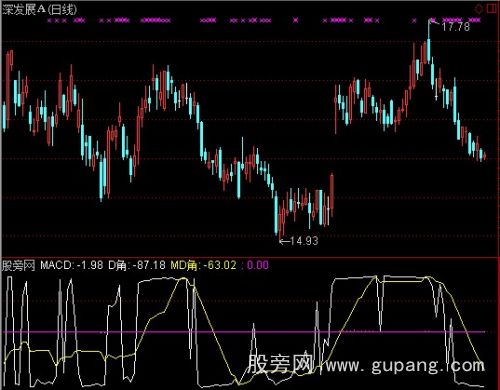Click the red square window icon at top-right
The width and height of the screenshot is (500, 390).
tap(492, 8)
